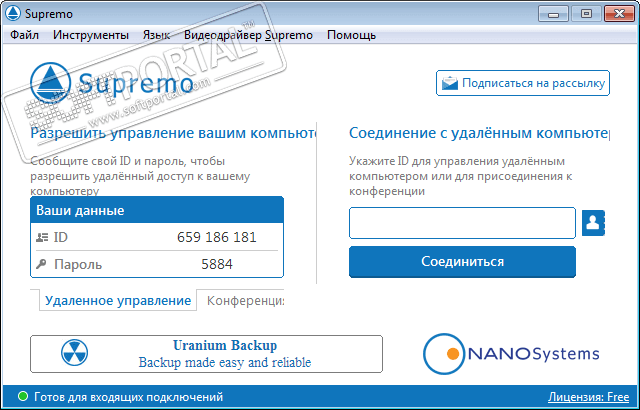Select the password value 5884
Screen dimensions: 640x410
pyautogui.click(x=217, y=264)
